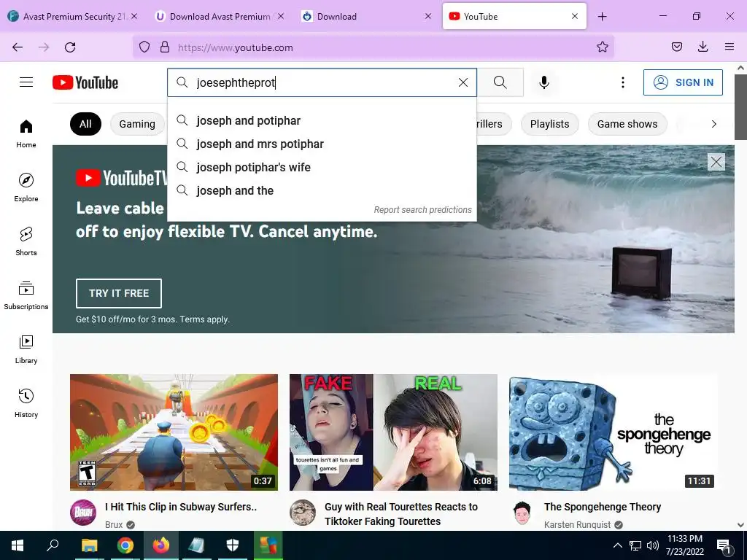
Task: Go to Home in sidebar
Action: [26, 134]
